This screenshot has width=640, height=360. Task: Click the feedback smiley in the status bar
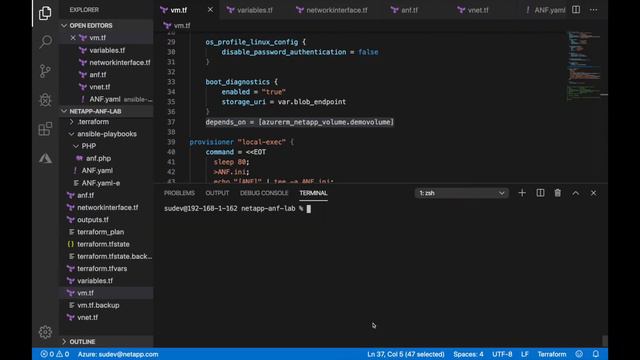click(579, 354)
